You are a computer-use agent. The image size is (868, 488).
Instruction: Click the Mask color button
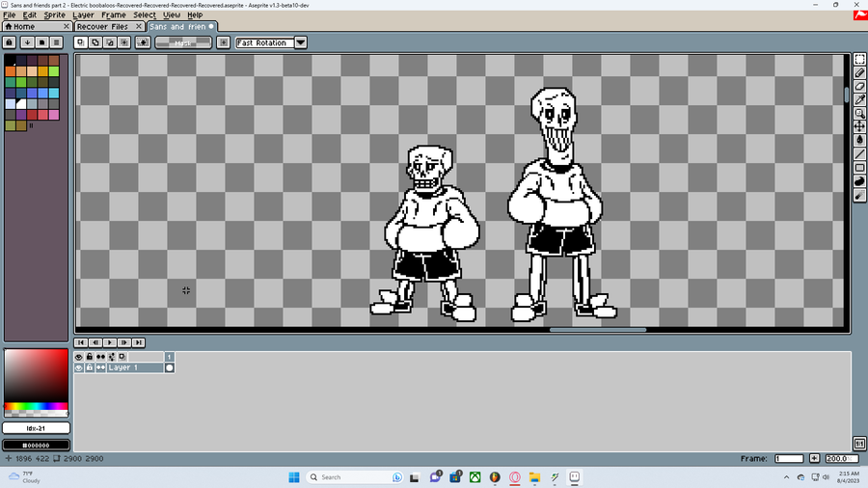(x=183, y=42)
